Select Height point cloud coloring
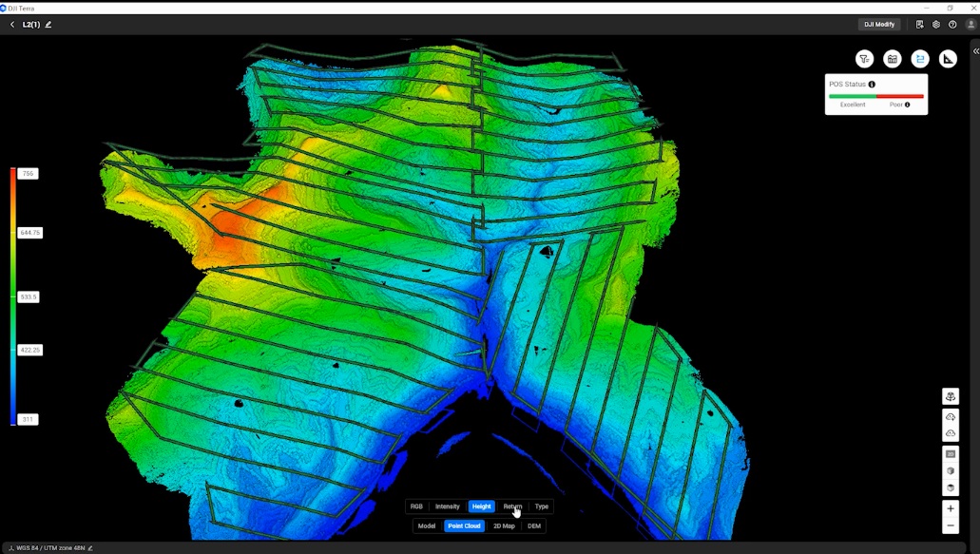 (x=481, y=506)
